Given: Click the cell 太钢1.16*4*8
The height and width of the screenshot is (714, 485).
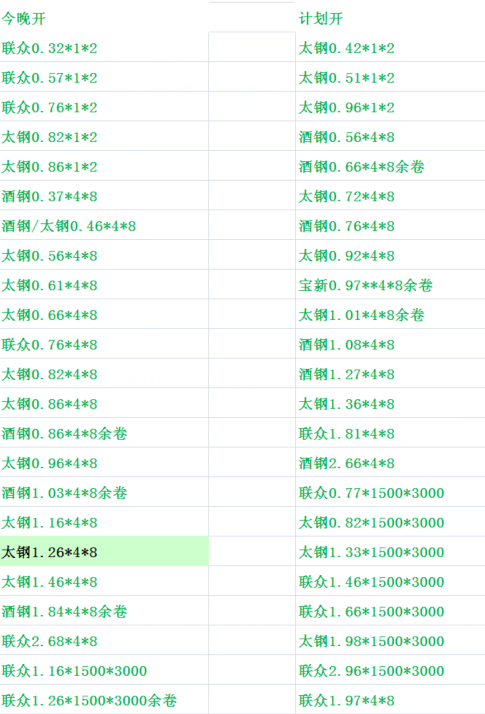Looking at the screenshot, I should point(104,522).
